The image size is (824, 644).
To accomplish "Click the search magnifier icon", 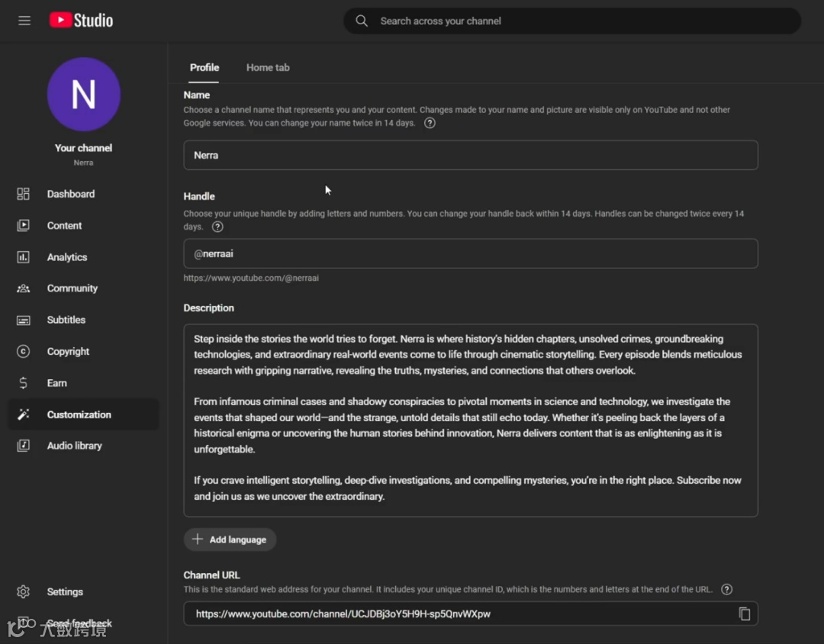I will click(x=362, y=21).
